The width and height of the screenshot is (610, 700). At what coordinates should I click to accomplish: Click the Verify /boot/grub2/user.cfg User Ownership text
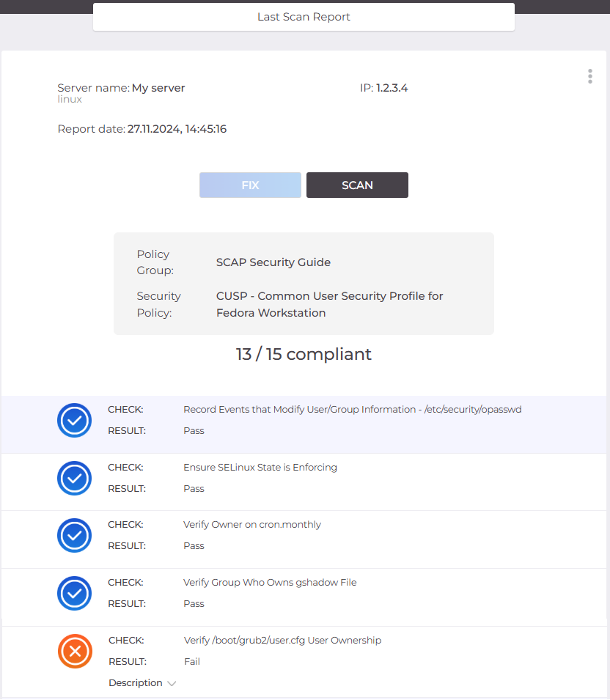tap(282, 641)
